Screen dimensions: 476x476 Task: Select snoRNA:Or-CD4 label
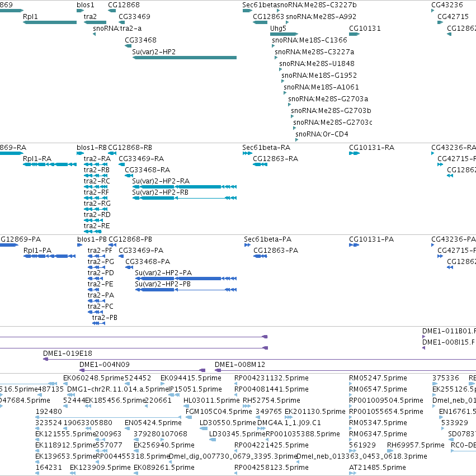pos(322,134)
